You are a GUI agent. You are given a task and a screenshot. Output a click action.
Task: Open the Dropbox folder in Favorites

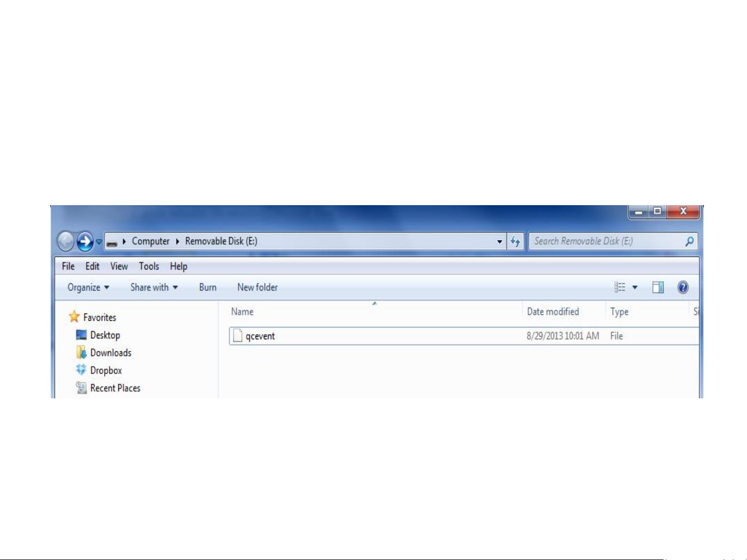pyautogui.click(x=106, y=370)
